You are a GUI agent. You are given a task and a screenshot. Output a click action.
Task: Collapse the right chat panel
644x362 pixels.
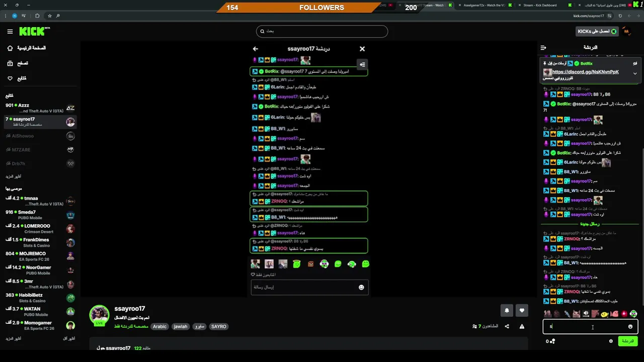tap(543, 48)
